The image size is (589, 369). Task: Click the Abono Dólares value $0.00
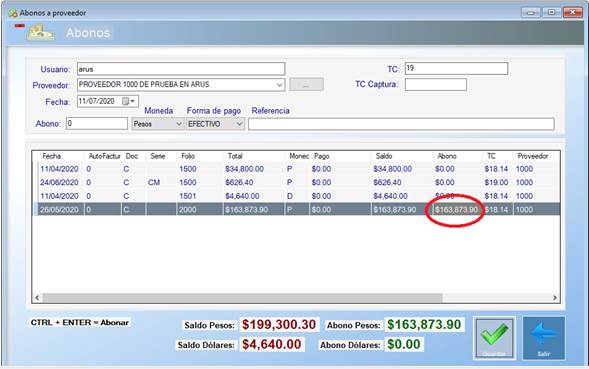click(404, 344)
